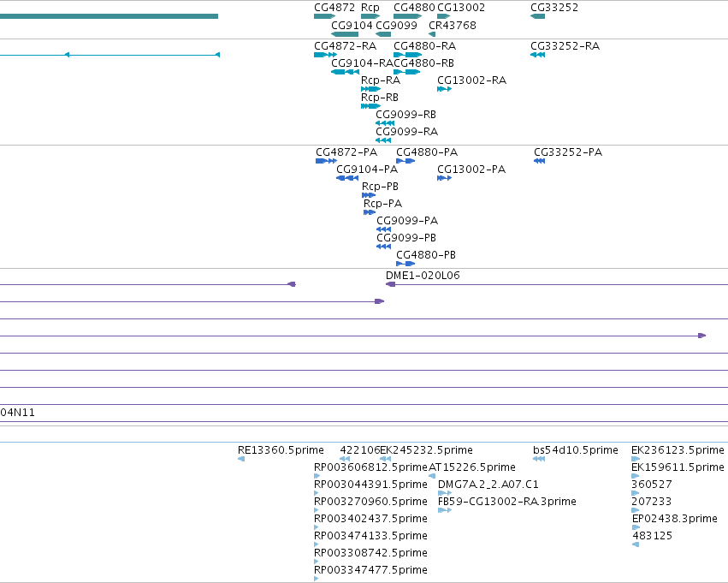Image resolution: width=728 pixels, height=583 pixels.
Task: Open the Rcp-PA protein label
Action: [x=382, y=204]
